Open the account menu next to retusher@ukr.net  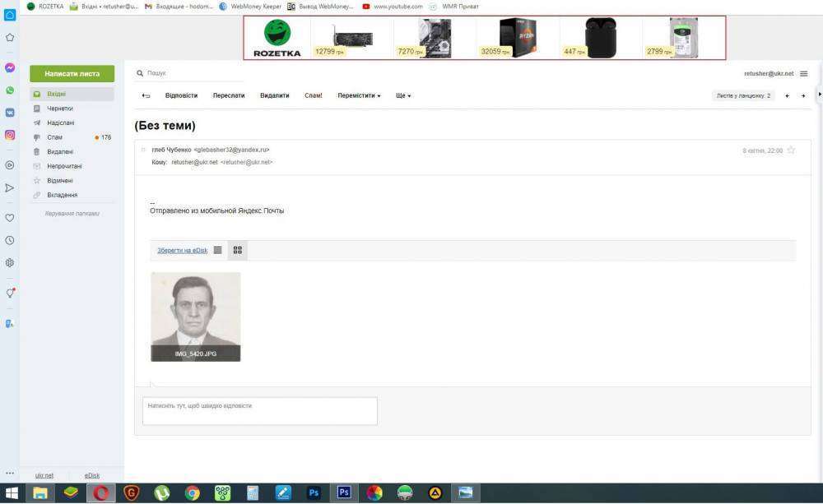coord(804,73)
